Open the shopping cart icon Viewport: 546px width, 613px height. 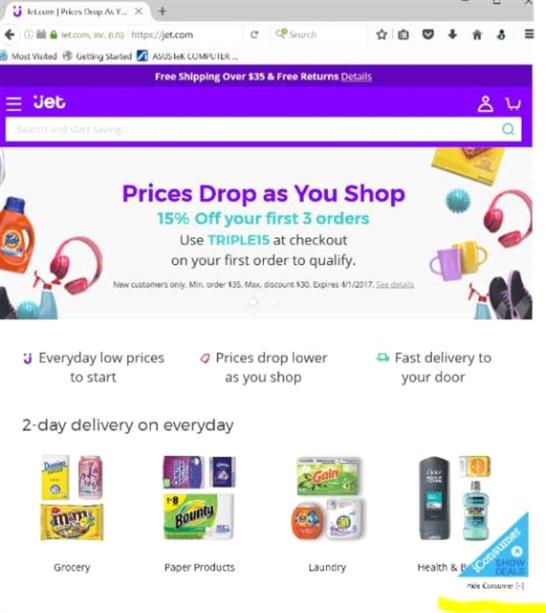[x=513, y=104]
